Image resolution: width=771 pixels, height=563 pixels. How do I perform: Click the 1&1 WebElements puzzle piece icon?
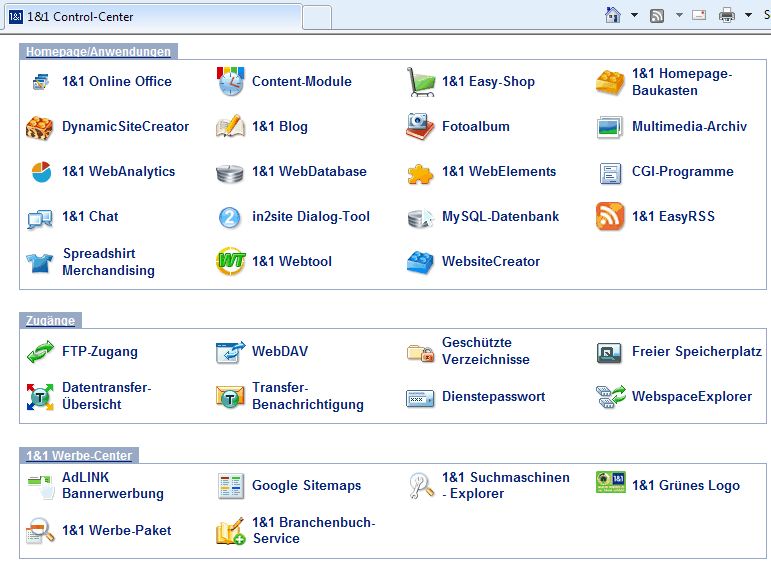(x=420, y=172)
